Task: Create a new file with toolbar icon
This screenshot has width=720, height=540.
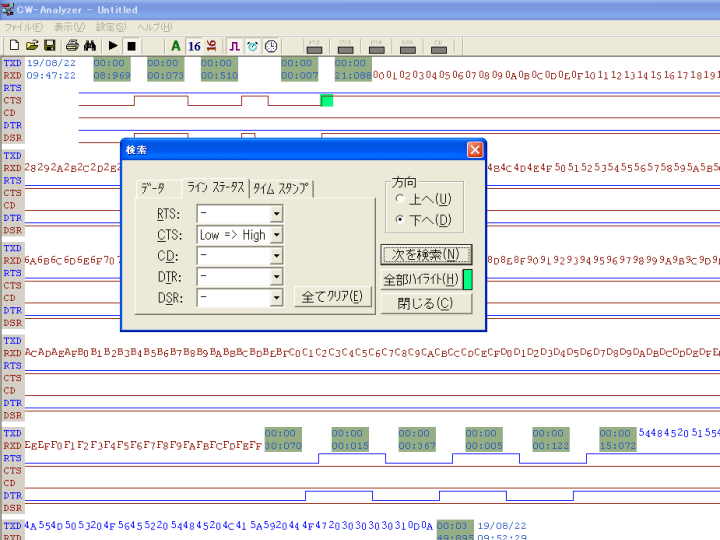Action: pos(14,45)
